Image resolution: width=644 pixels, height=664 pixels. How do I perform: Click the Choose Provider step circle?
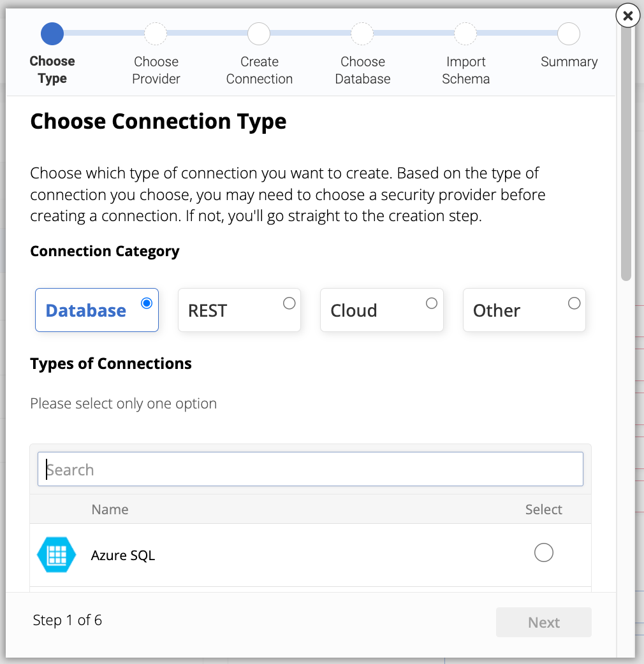coord(156,33)
